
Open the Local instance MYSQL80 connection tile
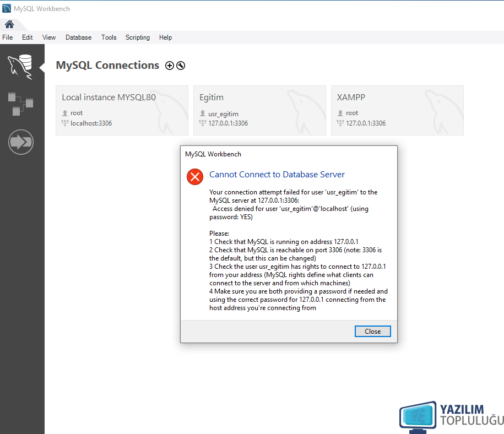click(122, 110)
